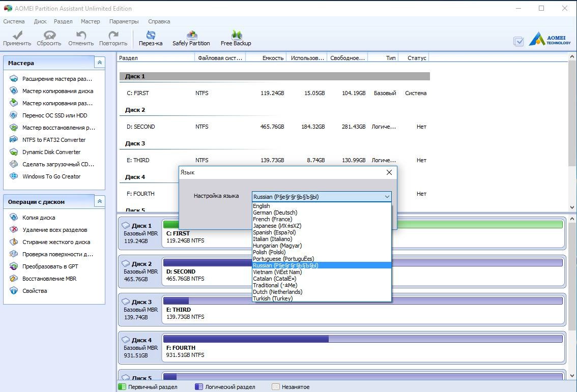
Task: Open Перенос ОС SSD или HDD wizard
Action: pos(54,115)
